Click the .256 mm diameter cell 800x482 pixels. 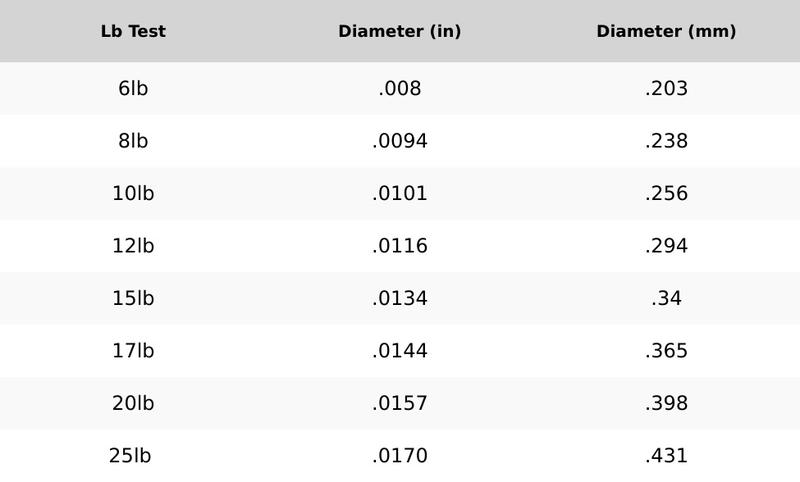666,194
